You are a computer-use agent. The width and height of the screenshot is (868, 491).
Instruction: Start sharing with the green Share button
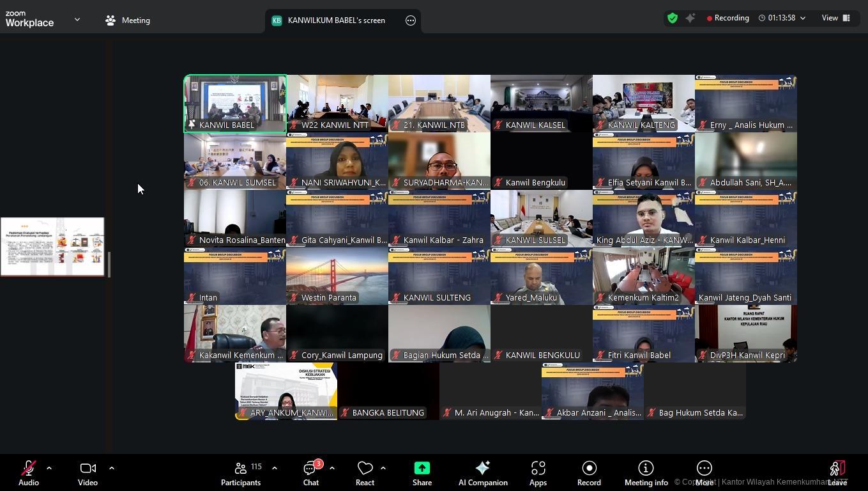coord(422,474)
